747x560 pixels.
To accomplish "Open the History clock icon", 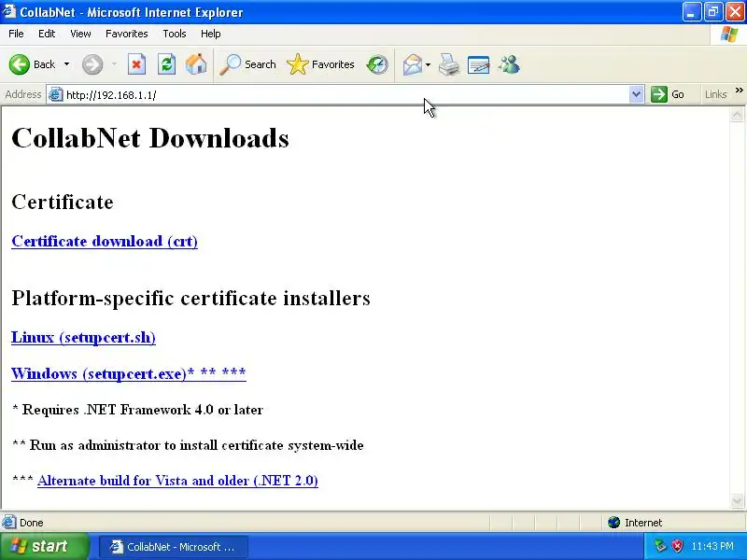I will (x=377, y=64).
